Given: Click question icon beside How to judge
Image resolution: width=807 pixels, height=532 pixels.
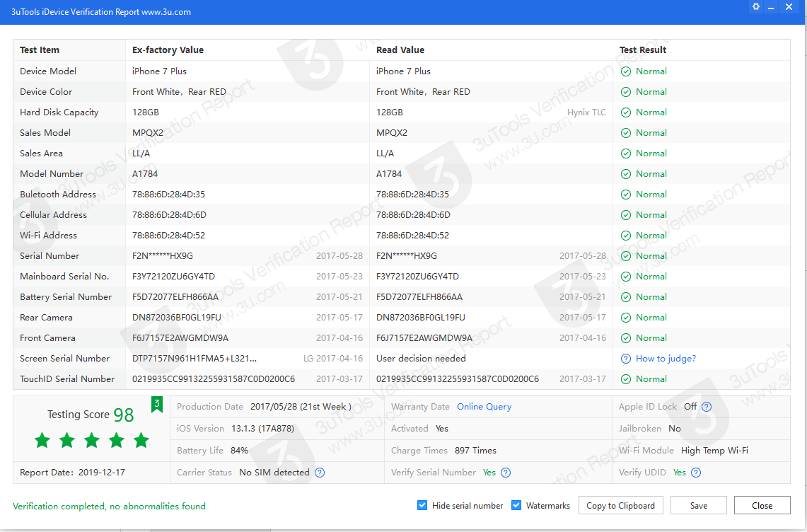Looking at the screenshot, I should (625, 359).
